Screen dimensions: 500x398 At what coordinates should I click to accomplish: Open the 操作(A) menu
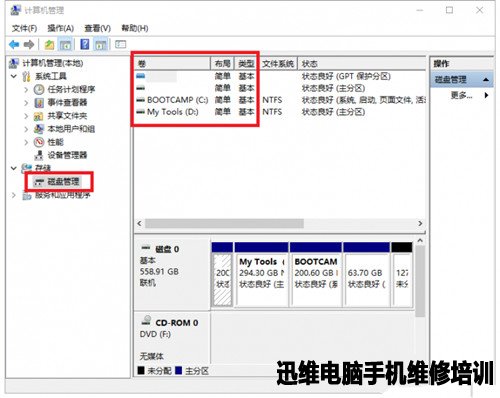coord(60,28)
